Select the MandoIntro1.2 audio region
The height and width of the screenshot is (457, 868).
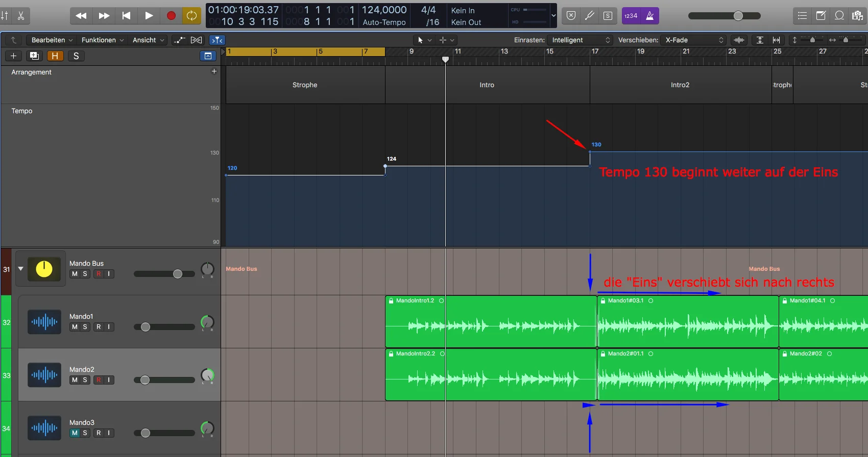491,321
